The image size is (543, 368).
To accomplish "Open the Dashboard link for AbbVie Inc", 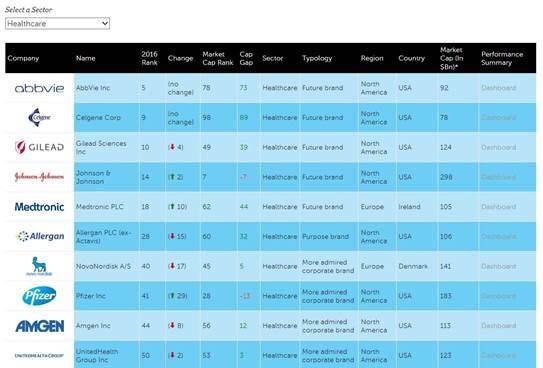I will point(498,88).
